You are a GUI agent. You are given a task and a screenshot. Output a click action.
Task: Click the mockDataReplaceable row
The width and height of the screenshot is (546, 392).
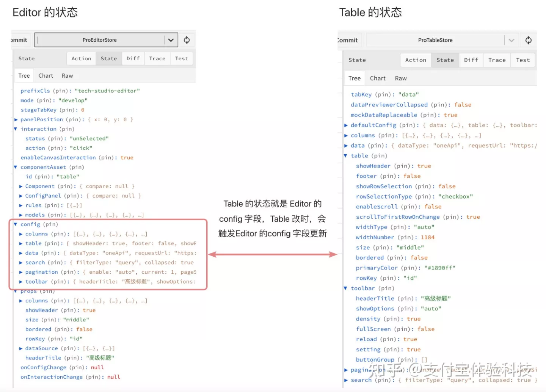coord(404,115)
